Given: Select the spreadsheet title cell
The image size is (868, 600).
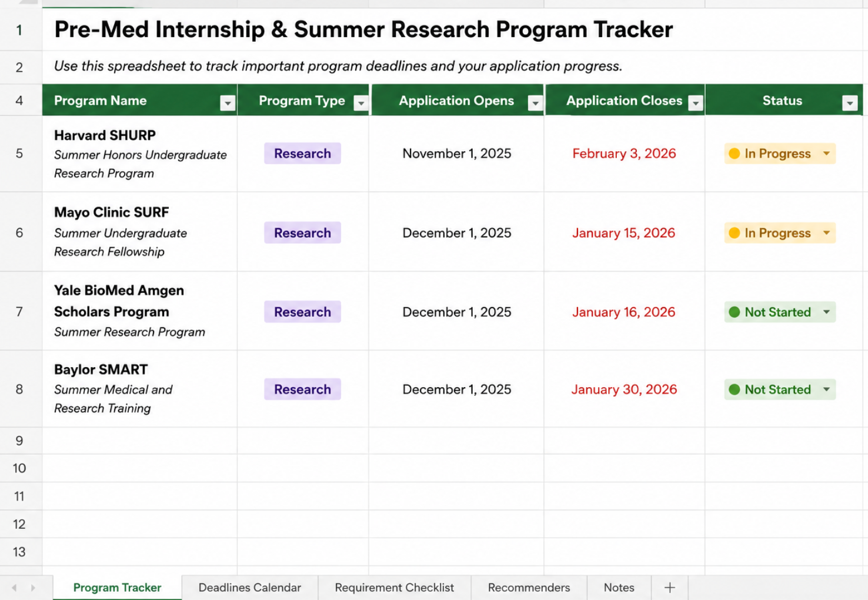Looking at the screenshot, I should click(x=363, y=29).
